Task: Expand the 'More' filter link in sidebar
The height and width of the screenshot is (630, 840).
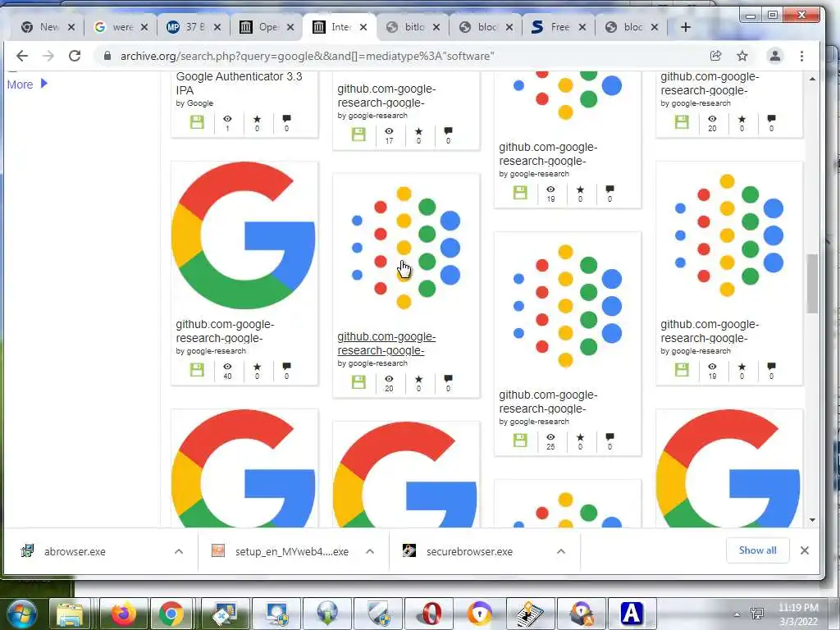Action: pos(27,84)
